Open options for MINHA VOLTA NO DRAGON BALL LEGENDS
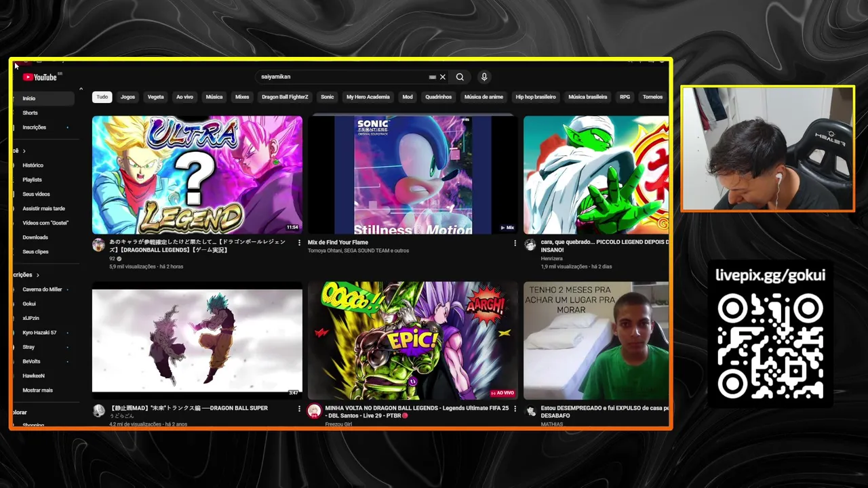This screenshot has height=488, width=868. 515,409
